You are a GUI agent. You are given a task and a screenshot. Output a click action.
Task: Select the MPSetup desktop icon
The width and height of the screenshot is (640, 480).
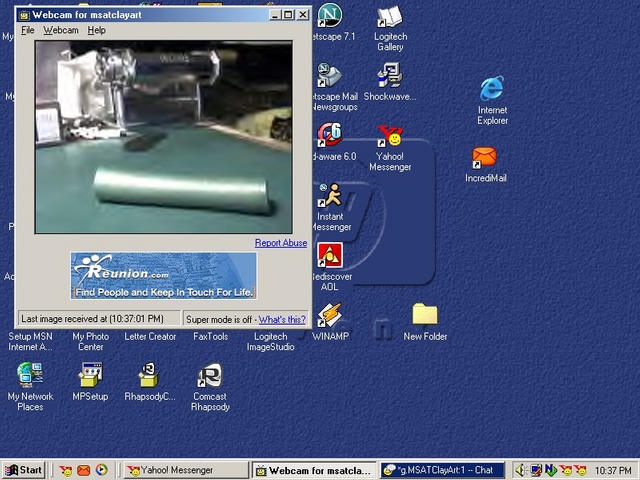90,375
